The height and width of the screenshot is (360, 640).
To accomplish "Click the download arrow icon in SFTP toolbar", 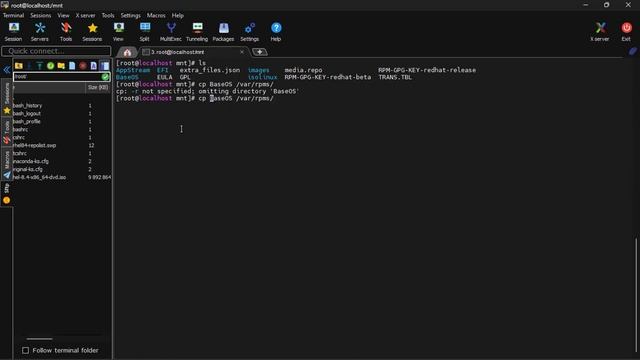I will (x=29, y=66).
